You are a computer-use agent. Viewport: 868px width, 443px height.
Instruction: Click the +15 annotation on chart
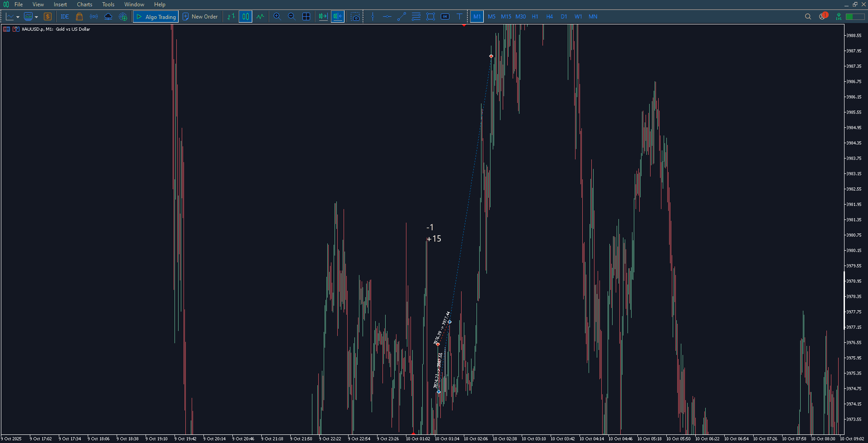pos(434,239)
